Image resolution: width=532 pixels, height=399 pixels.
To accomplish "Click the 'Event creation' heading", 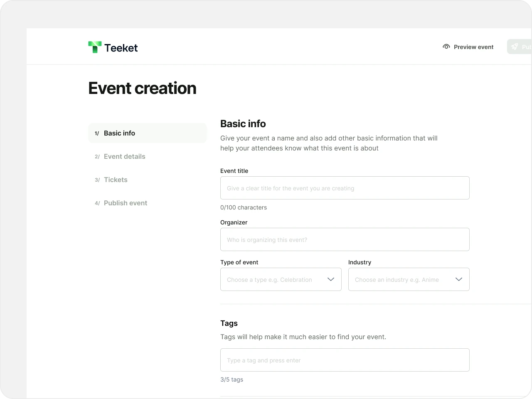I will coord(143,88).
